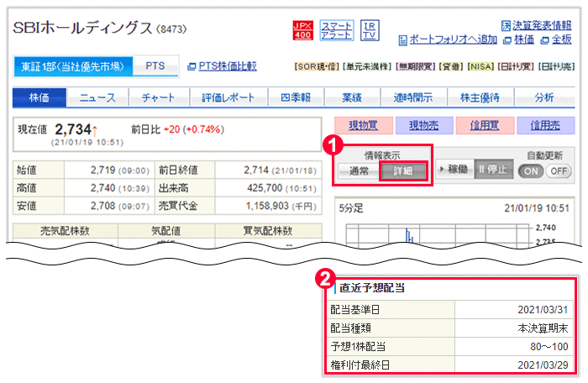This screenshot has width=588, height=383.
Task: Turn 自動更新 ON
Action: coord(530,171)
